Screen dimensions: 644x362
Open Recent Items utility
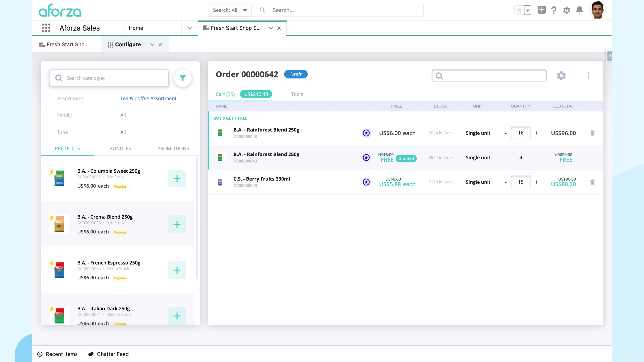pos(57,354)
